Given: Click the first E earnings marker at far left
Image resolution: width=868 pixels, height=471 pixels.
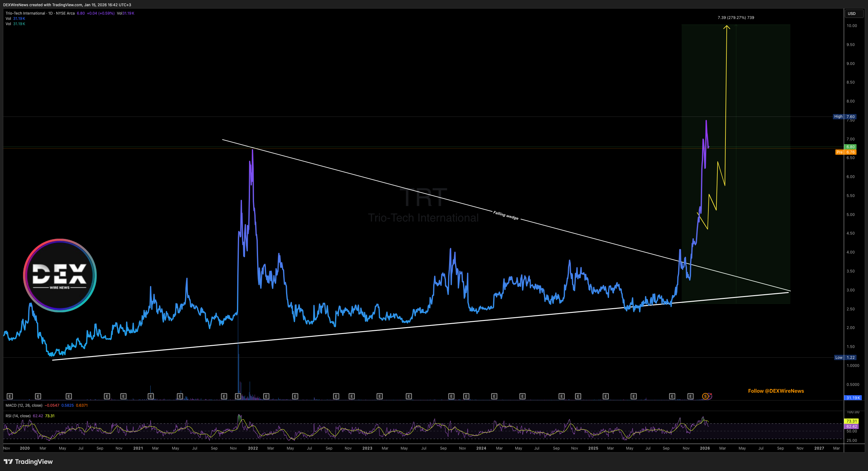Looking at the screenshot, I should tap(10, 396).
